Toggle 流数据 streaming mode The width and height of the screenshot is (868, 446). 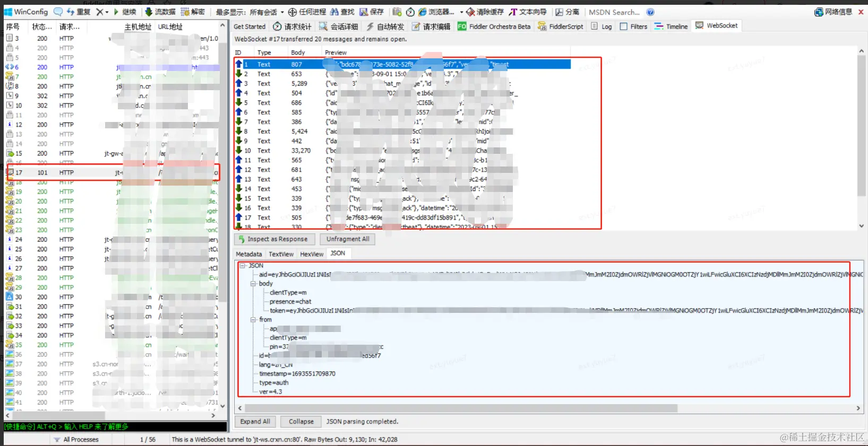click(x=160, y=12)
